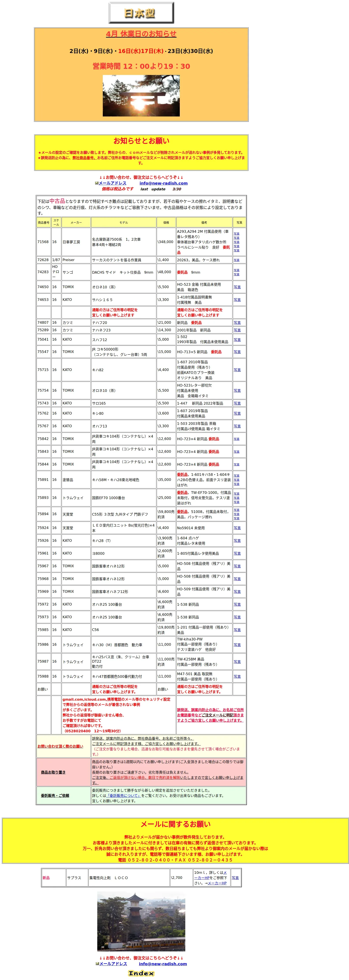Click the 商品お取り置き label cell
This screenshot has width=349, height=980.
[x=63, y=772]
